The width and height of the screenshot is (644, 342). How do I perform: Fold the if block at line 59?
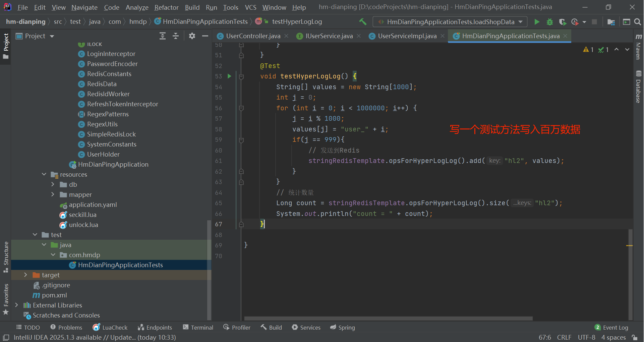point(241,140)
